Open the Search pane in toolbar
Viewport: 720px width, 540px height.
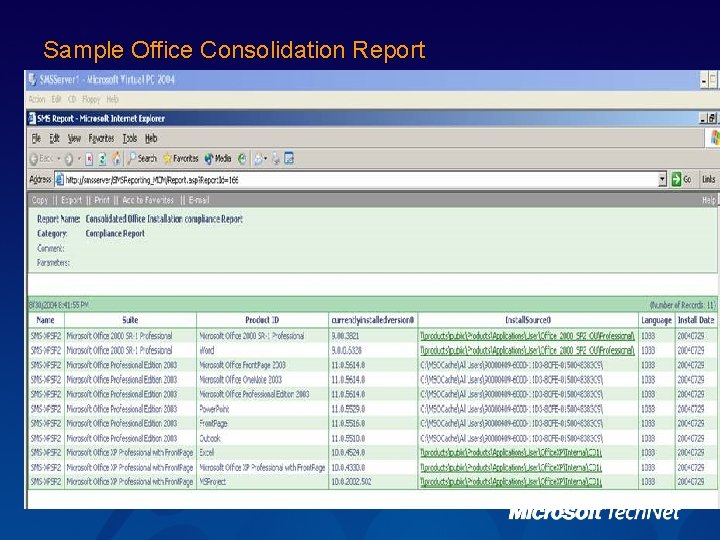click(142, 159)
